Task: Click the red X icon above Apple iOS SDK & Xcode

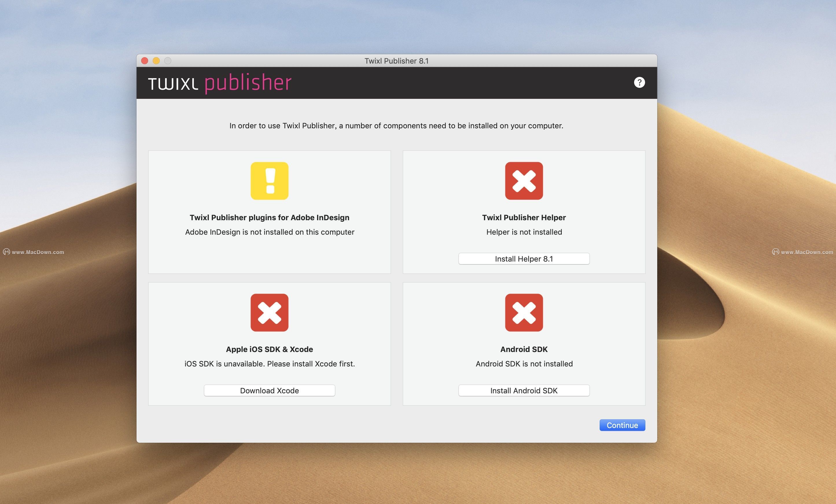Action: [269, 312]
